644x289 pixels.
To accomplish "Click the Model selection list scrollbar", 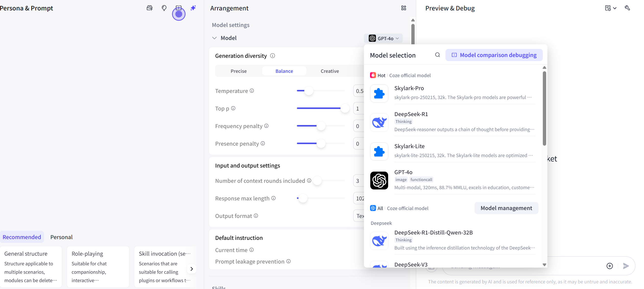I will coord(544,108).
